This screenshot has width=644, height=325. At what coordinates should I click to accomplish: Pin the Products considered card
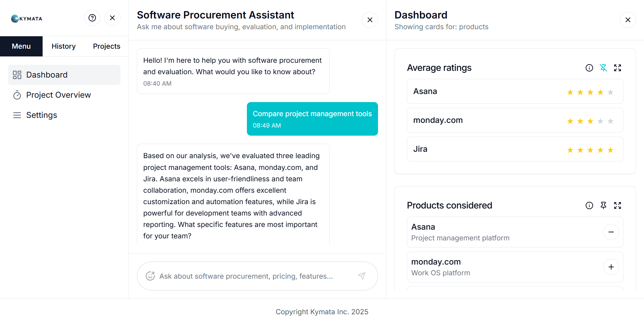pos(603,205)
